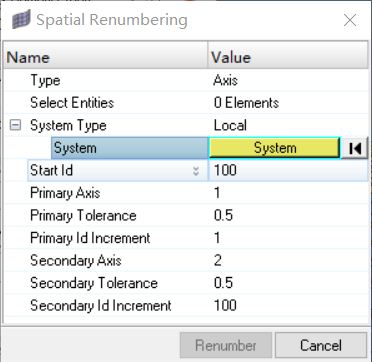
Task: Click the reset arrow icon beside System
Action: 355,148
